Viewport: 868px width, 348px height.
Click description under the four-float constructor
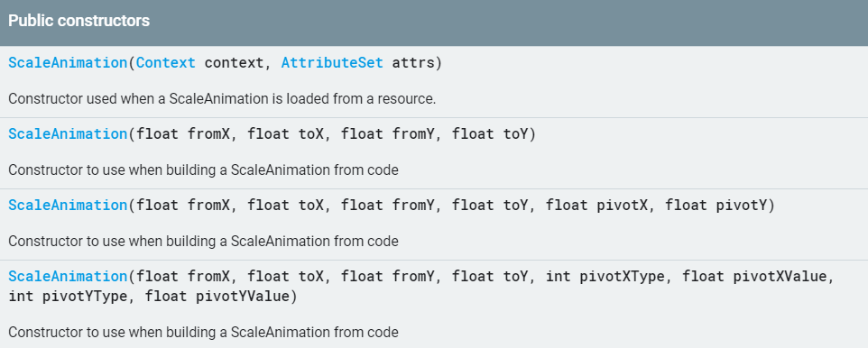203,170
